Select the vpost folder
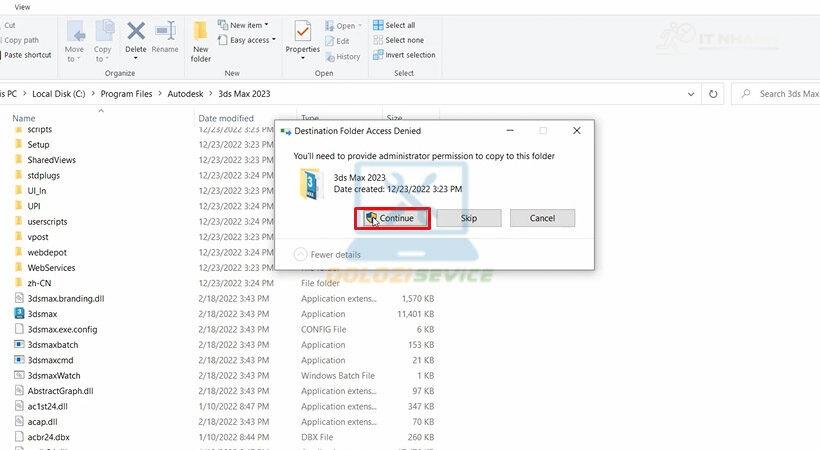The image size is (820, 450). [38, 237]
